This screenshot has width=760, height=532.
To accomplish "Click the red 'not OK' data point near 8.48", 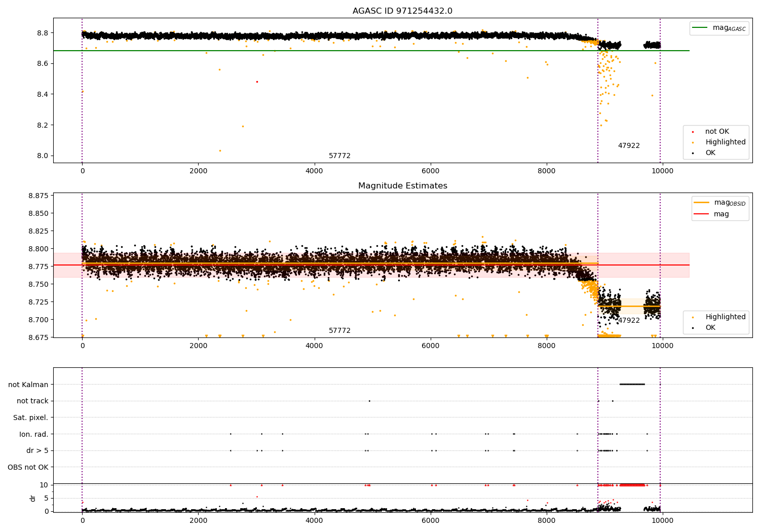I will 257,82.
